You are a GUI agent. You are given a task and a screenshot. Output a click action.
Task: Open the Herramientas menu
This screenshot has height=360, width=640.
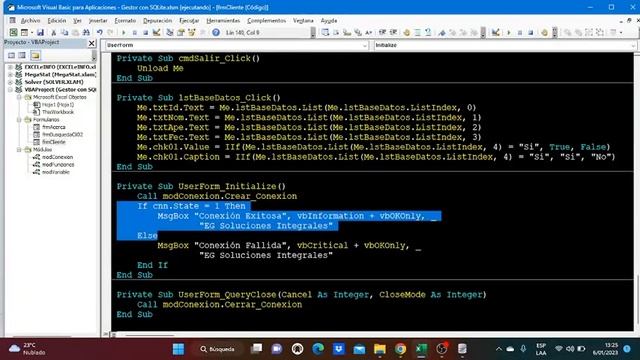(x=223, y=20)
